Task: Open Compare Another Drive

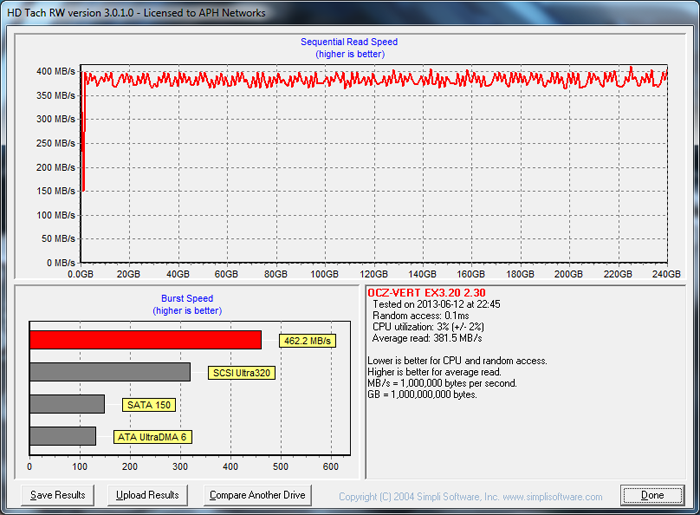Action: [x=256, y=495]
